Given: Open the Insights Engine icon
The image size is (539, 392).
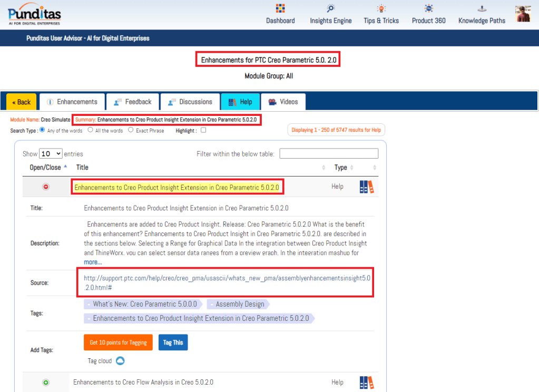Looking at the screenshot, I should tap(330, 9).
